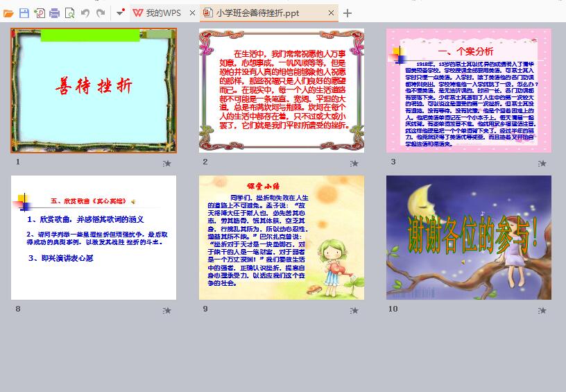Click the WPS logo icon on 我的WPS tab

tap(138, 13)
